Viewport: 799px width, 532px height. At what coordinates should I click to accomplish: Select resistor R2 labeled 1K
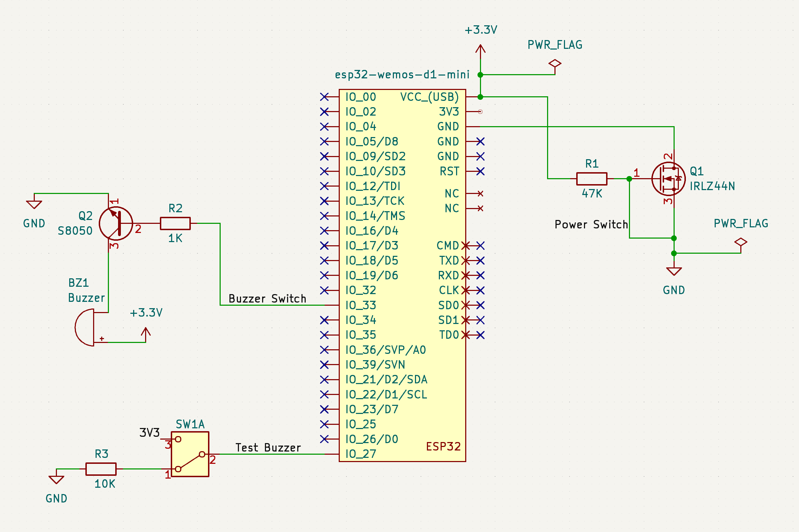coord(175,223)
